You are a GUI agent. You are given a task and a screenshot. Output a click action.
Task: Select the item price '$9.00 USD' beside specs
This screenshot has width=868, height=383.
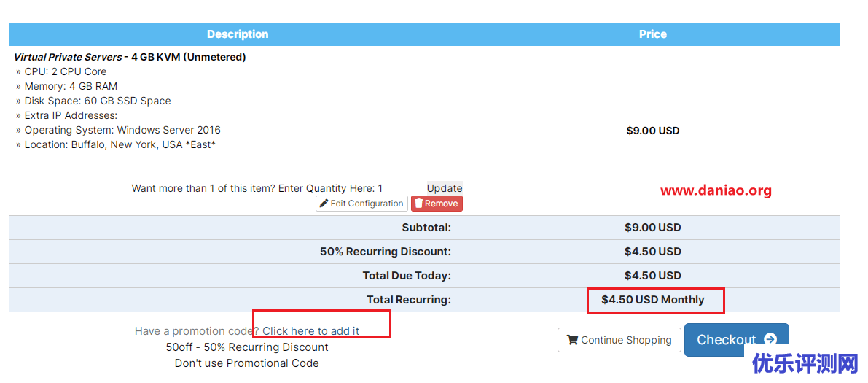[653, 131]
